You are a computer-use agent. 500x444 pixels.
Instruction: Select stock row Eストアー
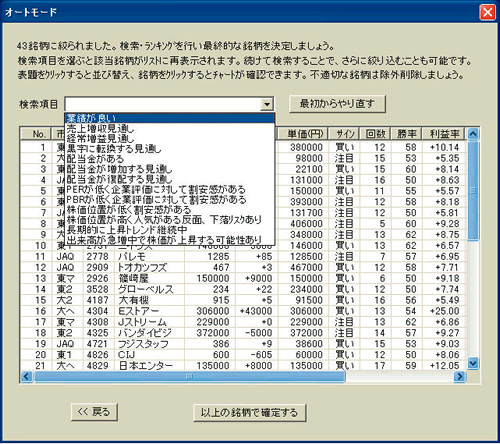coord(243,311)
